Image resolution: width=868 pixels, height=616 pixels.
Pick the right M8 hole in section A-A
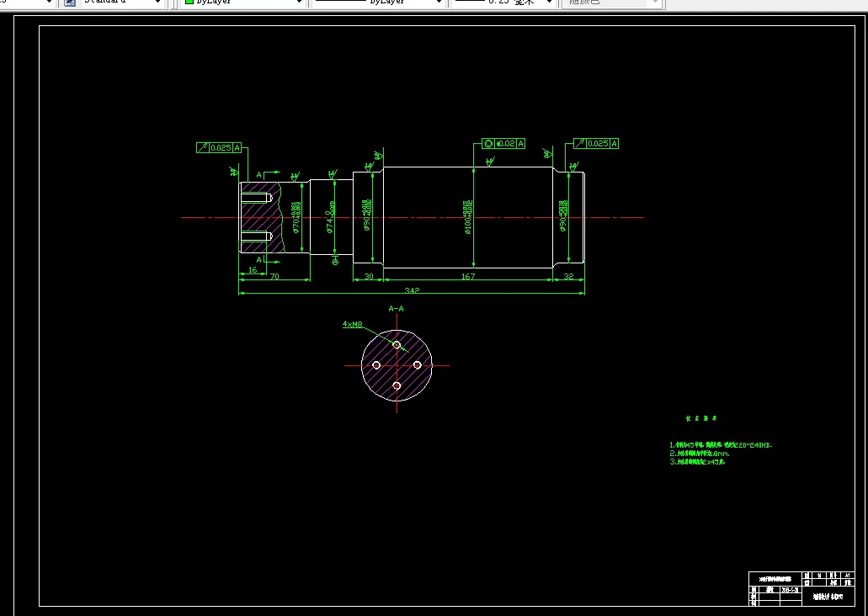tap(418, 364)
